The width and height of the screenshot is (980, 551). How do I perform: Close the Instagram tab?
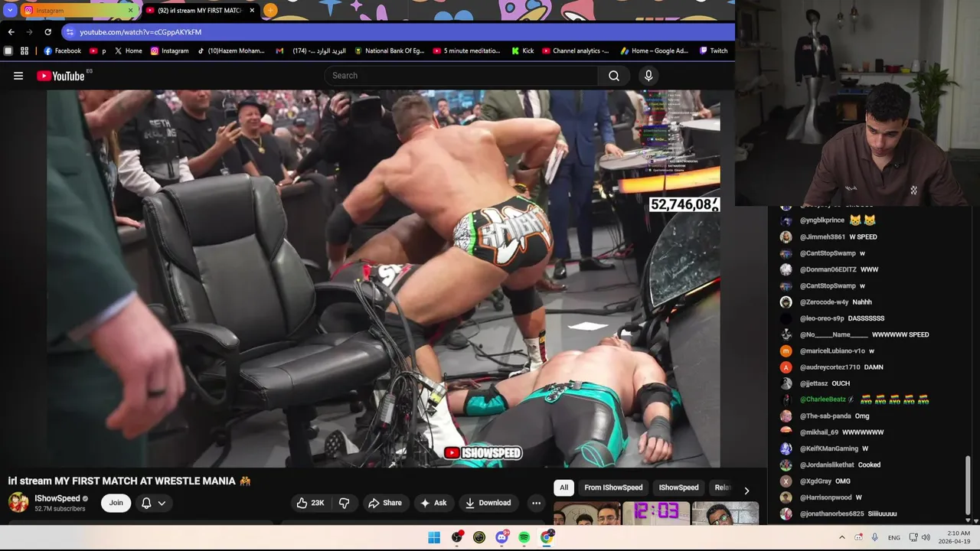coord(130,11)
